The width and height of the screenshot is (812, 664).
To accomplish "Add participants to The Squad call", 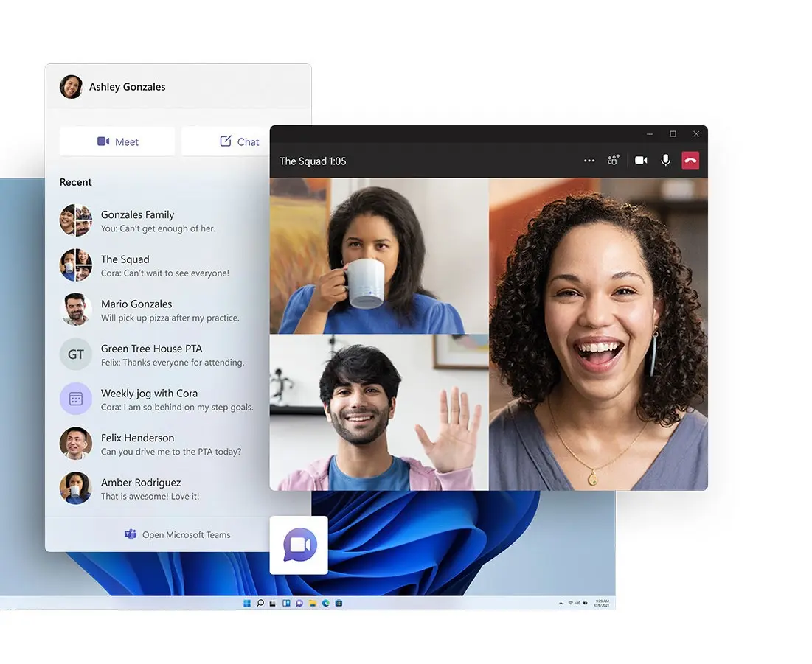I will (613, 161).
